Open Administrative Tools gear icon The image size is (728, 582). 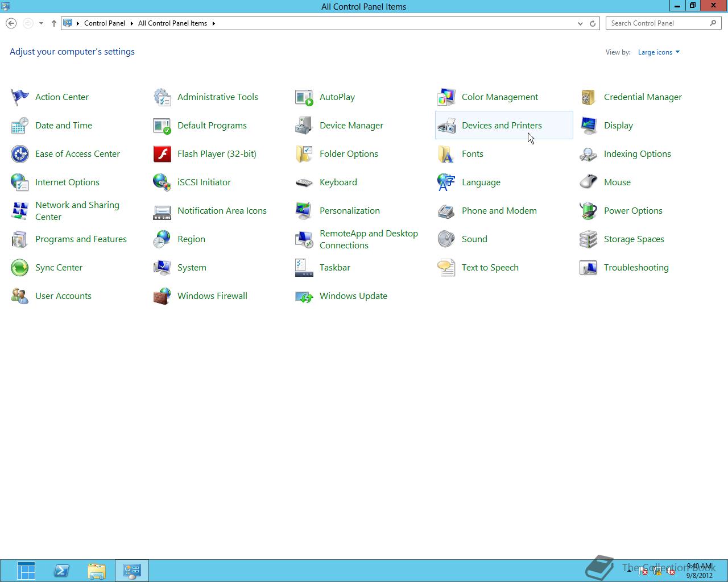pos(162,97)
